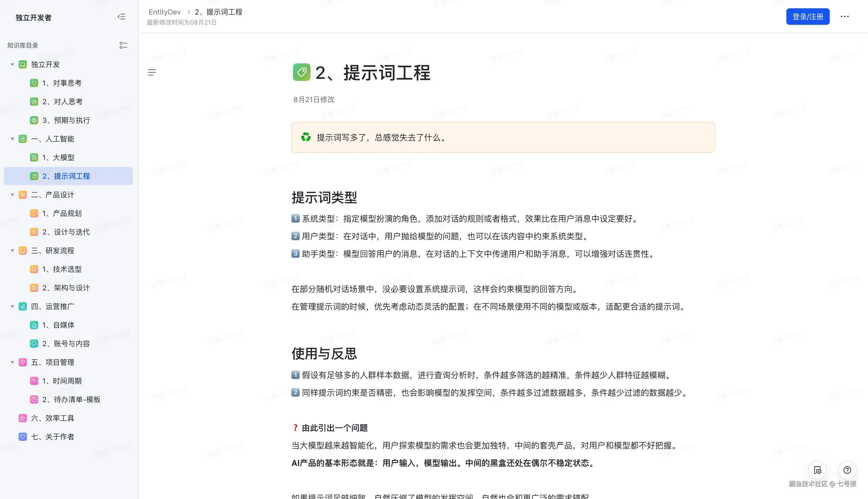
Task: Open the EntityDev breadcrumb link
Action: (165, 12)
